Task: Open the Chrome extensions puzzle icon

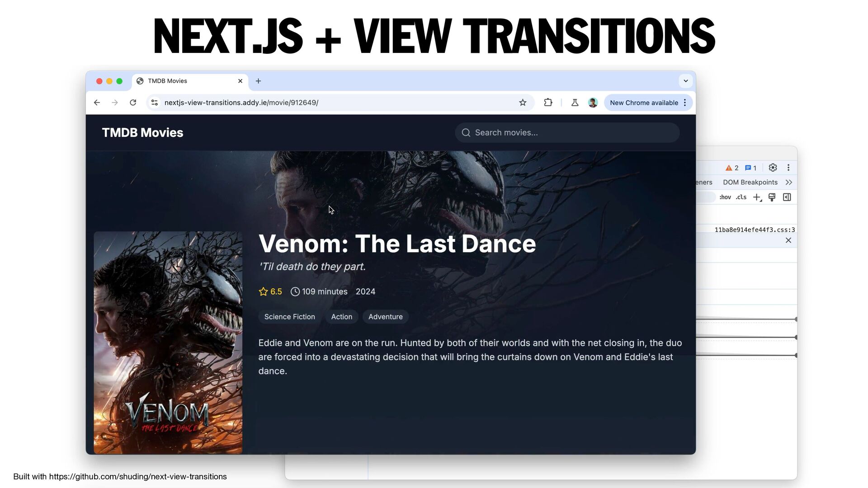Action: coord(548,103)
